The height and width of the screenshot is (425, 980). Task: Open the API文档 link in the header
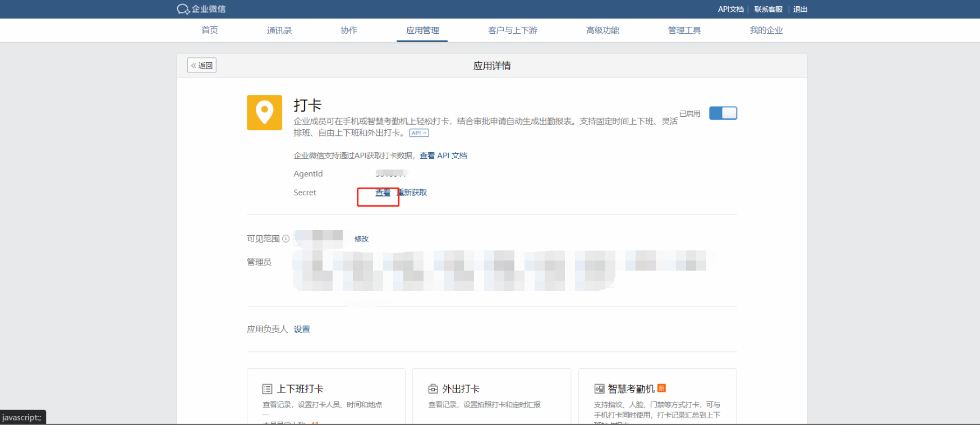click(x=730, y=9)
